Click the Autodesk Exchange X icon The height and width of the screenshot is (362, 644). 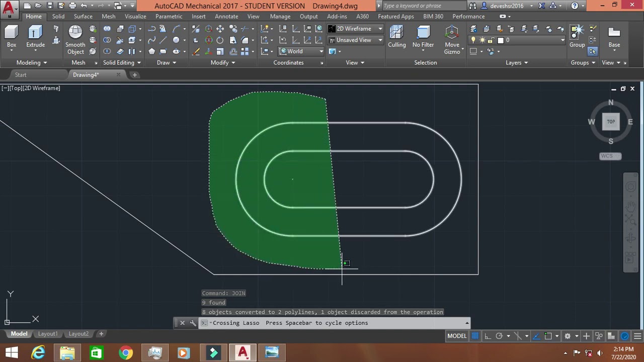pyautogui.click(x=542, y=6)
